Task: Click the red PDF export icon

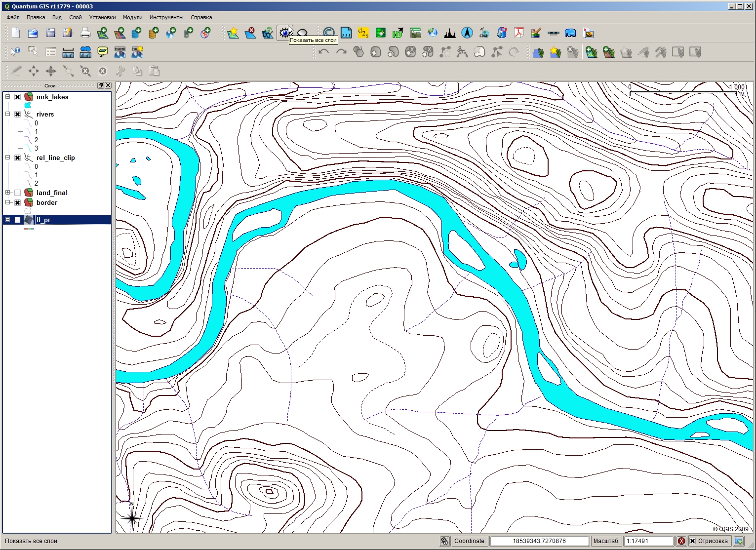Action: (x=518, y=33)
